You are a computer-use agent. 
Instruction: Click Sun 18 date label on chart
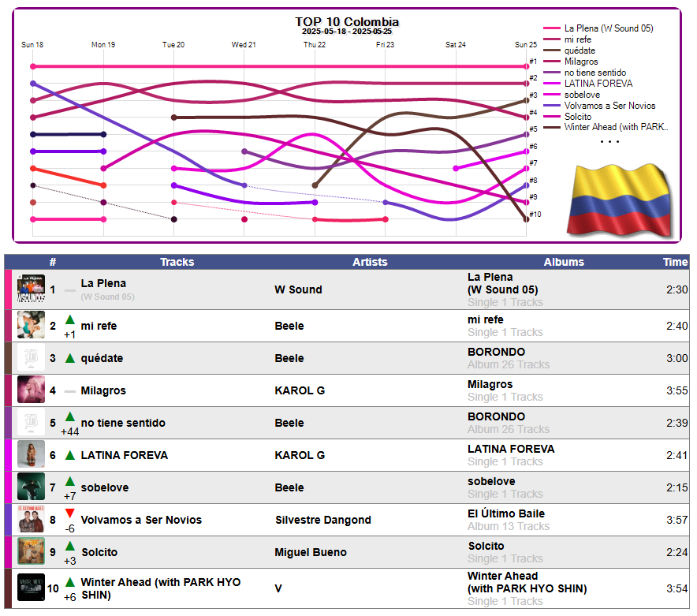click(x=32, y=44)
